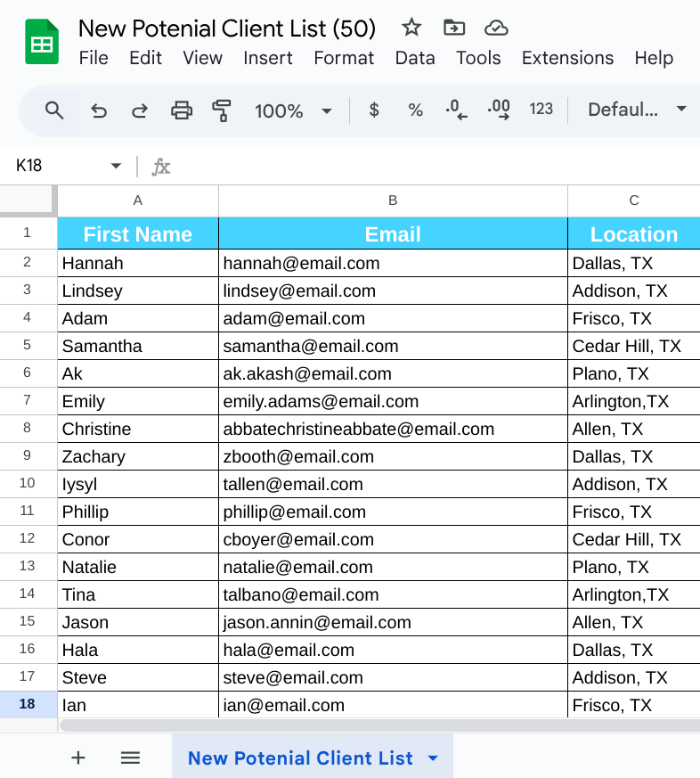Open the all sheets list icon
700x778 pixels.
coord(130,758)
